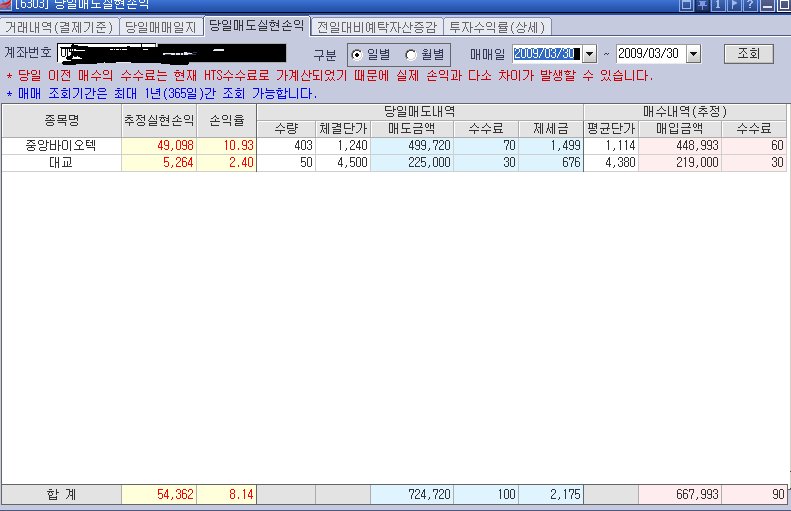
Task: Open the end date dropdown arrow
Action: (x=694, y=53)
